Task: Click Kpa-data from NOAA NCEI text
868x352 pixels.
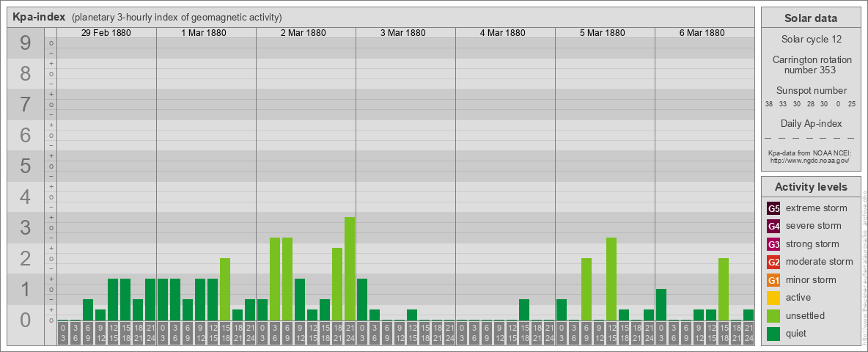Action: (809, 153)
